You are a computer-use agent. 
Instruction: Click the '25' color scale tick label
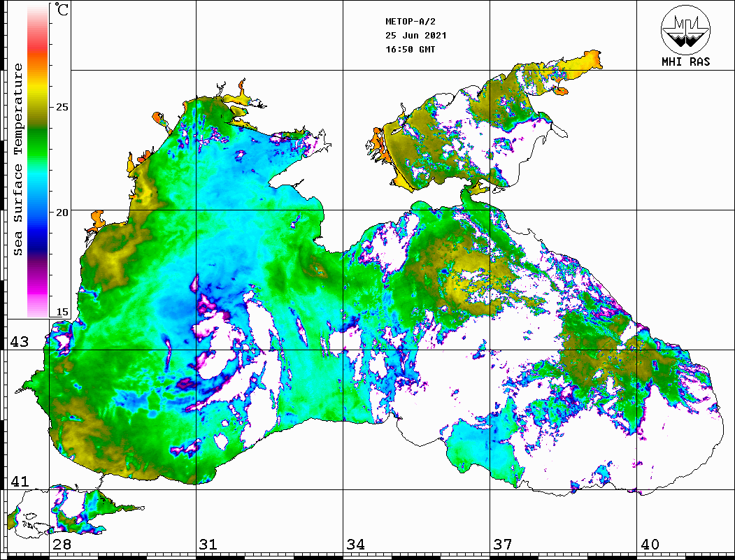(x=62, y=107)
